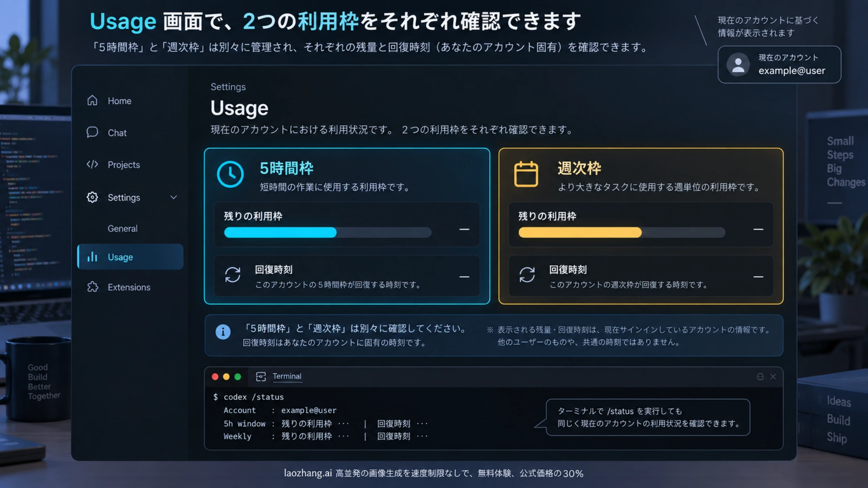The width and height of the screenshot is (868, 488).
Task: Click the Projects code brackets icon
Action: click(x=92, y=164)
